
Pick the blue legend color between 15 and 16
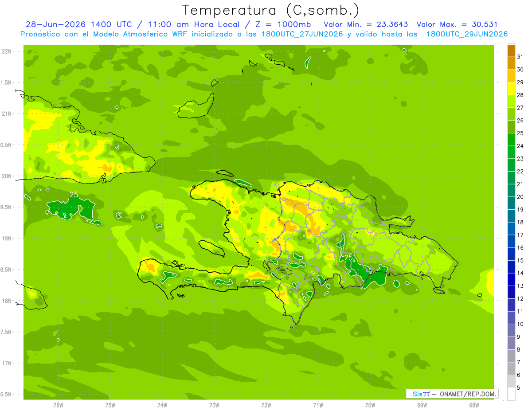(511, 254)
